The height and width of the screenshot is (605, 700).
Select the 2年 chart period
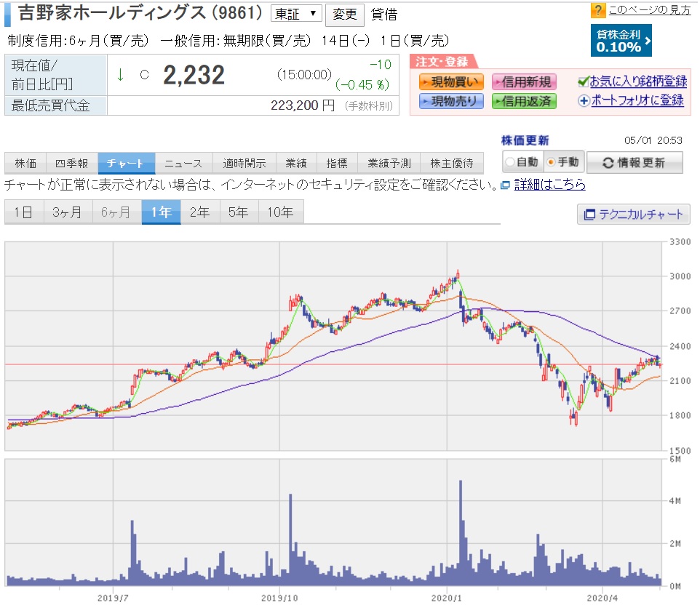coord(200,212)
